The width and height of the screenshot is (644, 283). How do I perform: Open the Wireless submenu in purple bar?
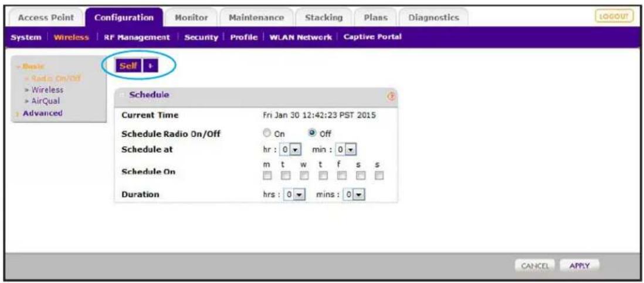coord(72,38)
